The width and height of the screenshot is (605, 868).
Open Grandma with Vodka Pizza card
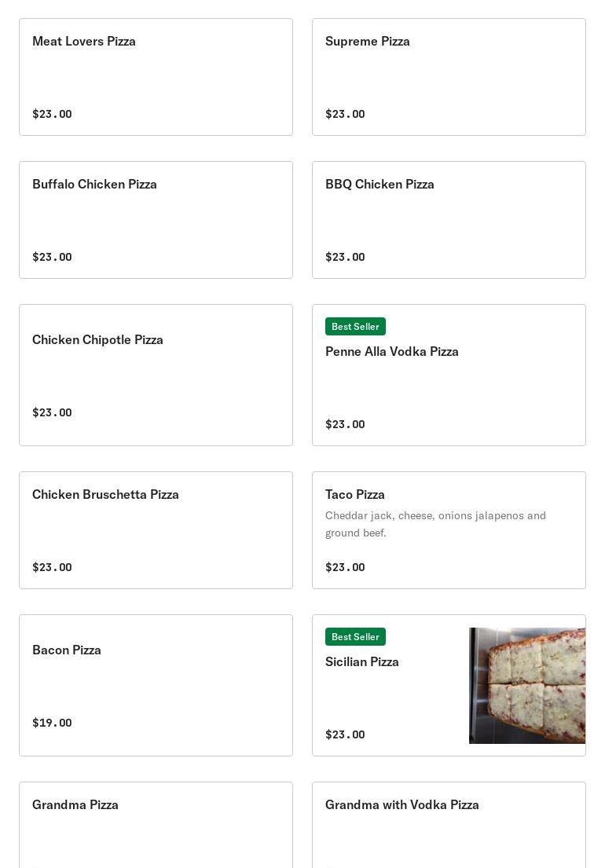[x=449, y=825]
